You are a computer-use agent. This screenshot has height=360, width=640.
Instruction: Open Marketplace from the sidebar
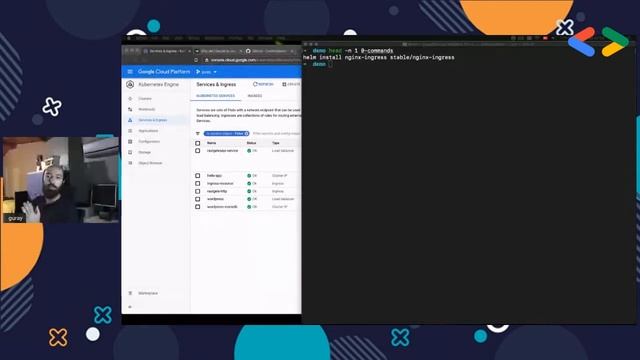pyautogui.click(x=148, y=293)
